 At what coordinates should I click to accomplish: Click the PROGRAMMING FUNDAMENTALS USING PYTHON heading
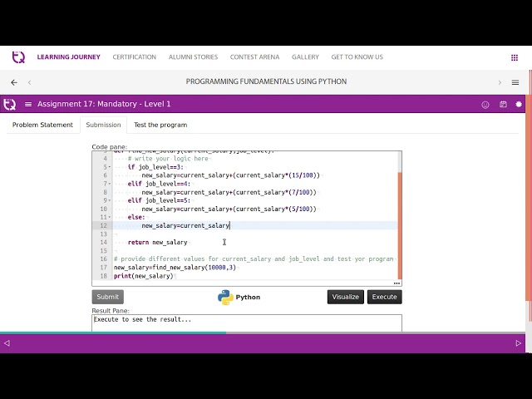click(266, 81)
